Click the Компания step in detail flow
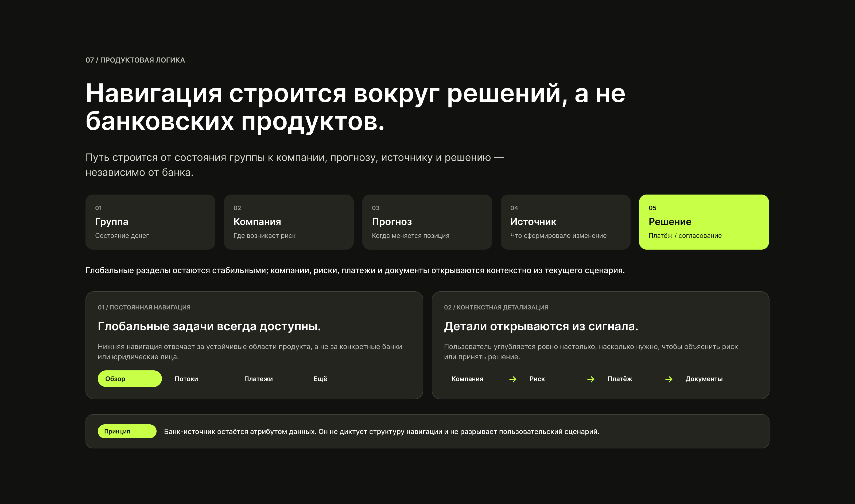This screenshot has height=504, width=855. (467, 379)
